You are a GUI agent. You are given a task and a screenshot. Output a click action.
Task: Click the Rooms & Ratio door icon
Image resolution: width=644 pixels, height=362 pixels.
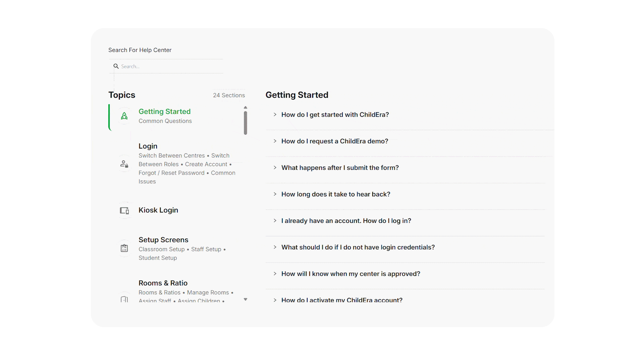coord(124,299)
